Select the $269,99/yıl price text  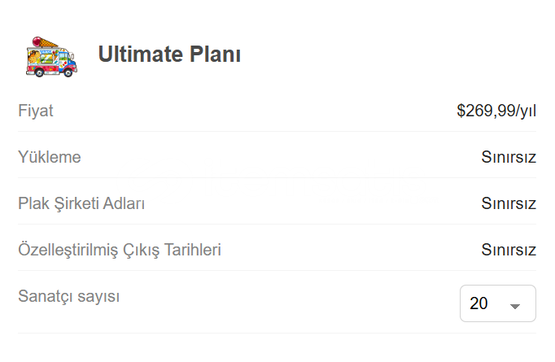click(496, 111)
